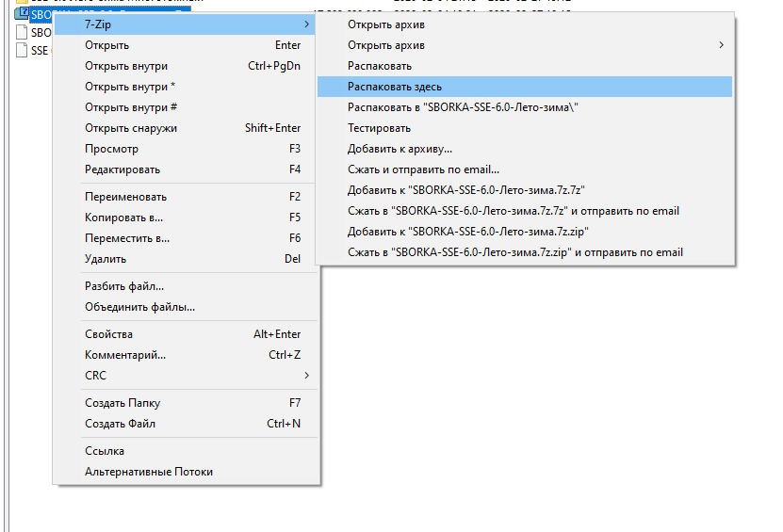Image resolution: width=783 pixels, height=532 pixels.
Task: Click the blank SBO file icon
Action: click(24, 33)
